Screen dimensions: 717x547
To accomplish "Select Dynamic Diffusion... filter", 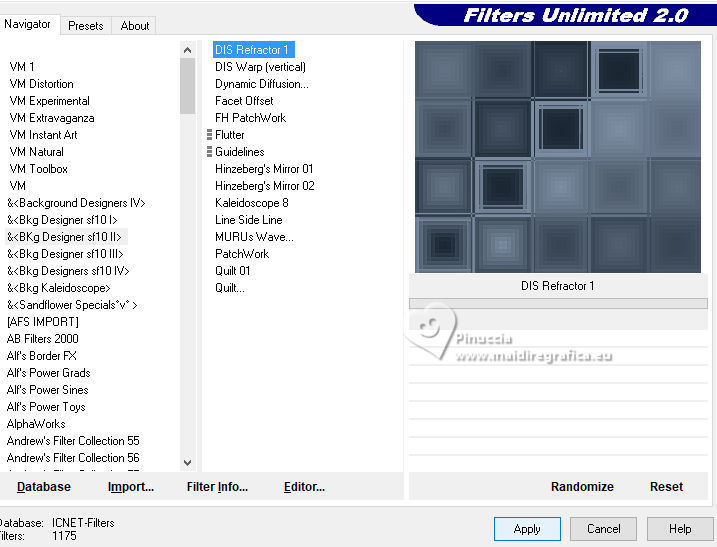I will (x=262, y=84).
